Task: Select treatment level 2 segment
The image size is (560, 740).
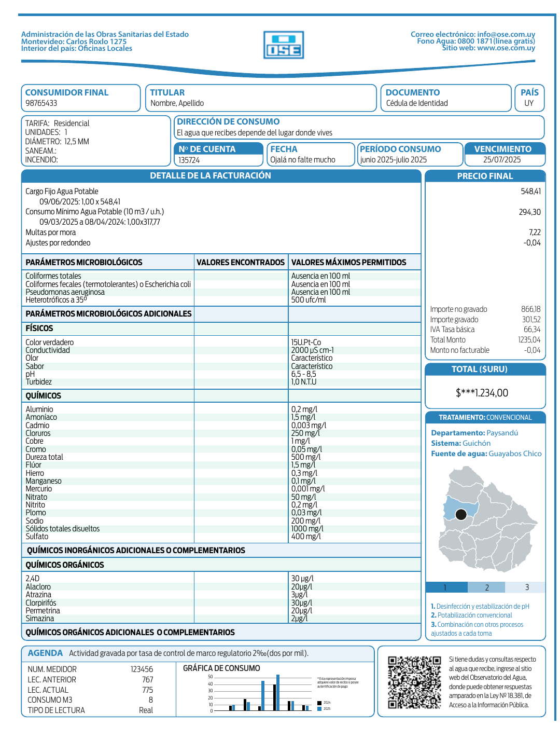Action: [x=486, y=587]
